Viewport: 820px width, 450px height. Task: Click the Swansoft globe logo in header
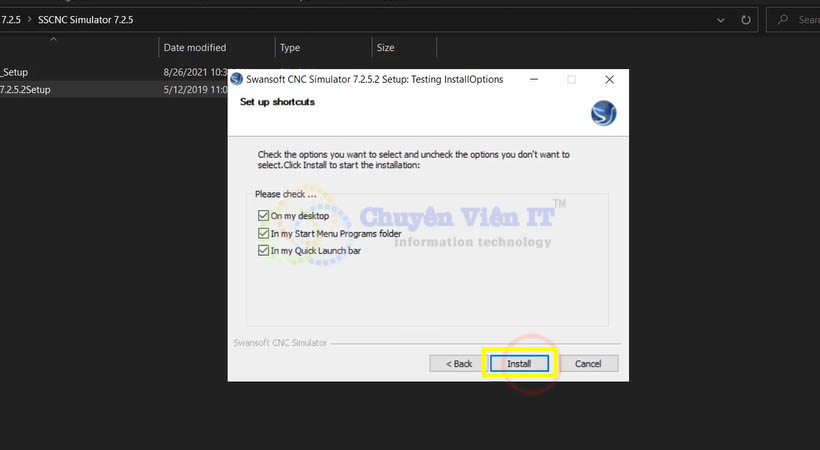coord(603,114)
